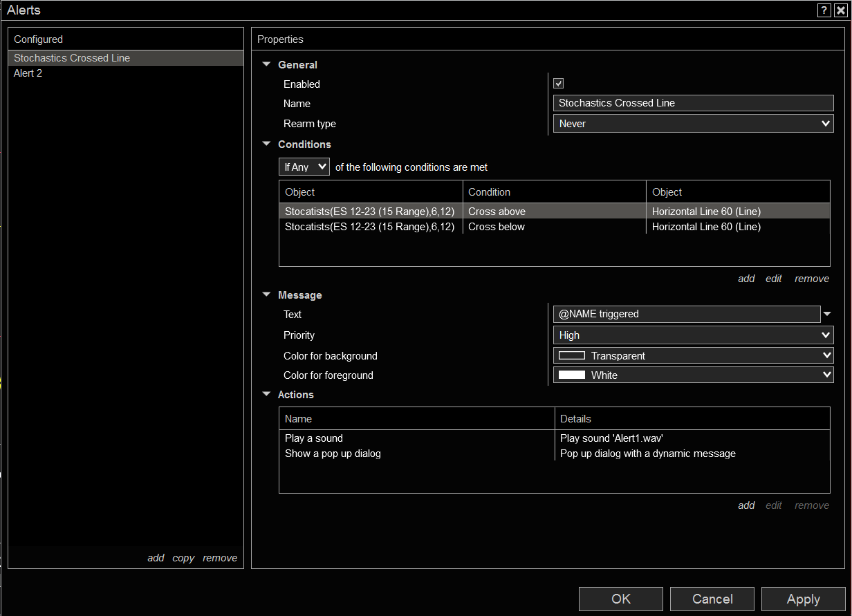852x616 pixels.
Task: Click remove link under Configured list
Action: 220,558
